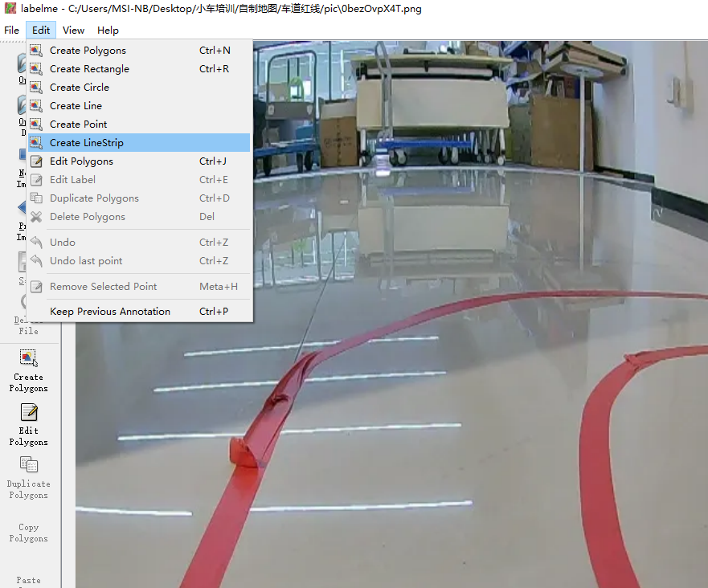Click the Edit Polygons toolbar button
This screenshot has width=708, height=588.
click(28, 424)
